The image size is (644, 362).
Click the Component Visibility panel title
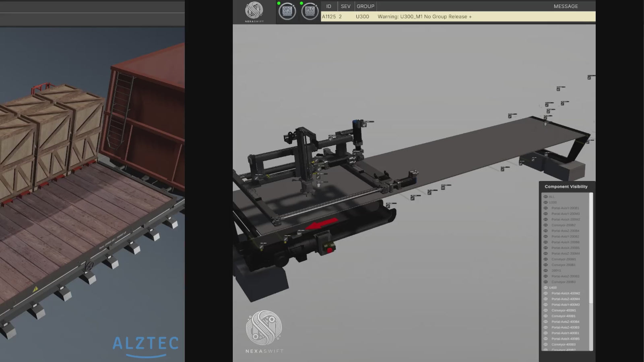pos(566,187)
